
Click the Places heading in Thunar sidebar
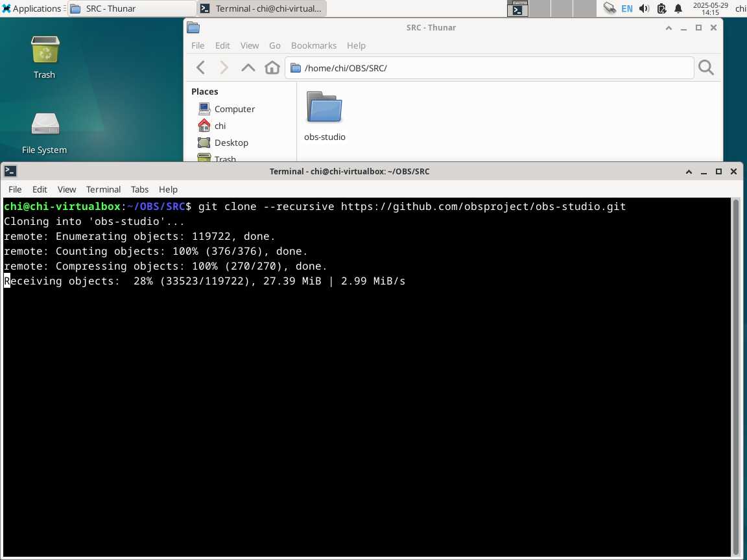pyautogui.click(x=205, y=91)
